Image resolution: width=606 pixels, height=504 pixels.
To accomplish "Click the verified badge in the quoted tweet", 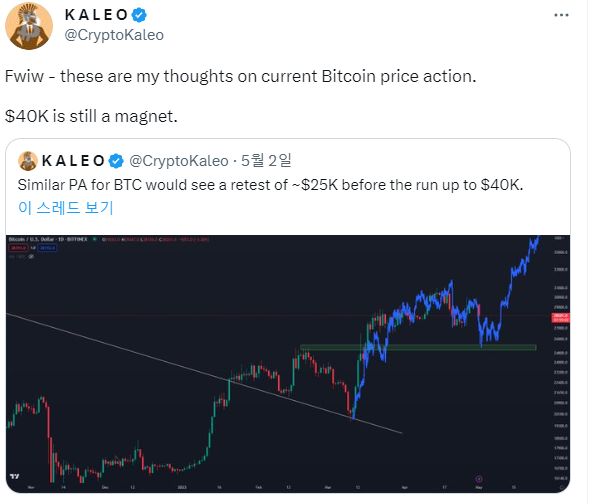I will tap(116, 160).
